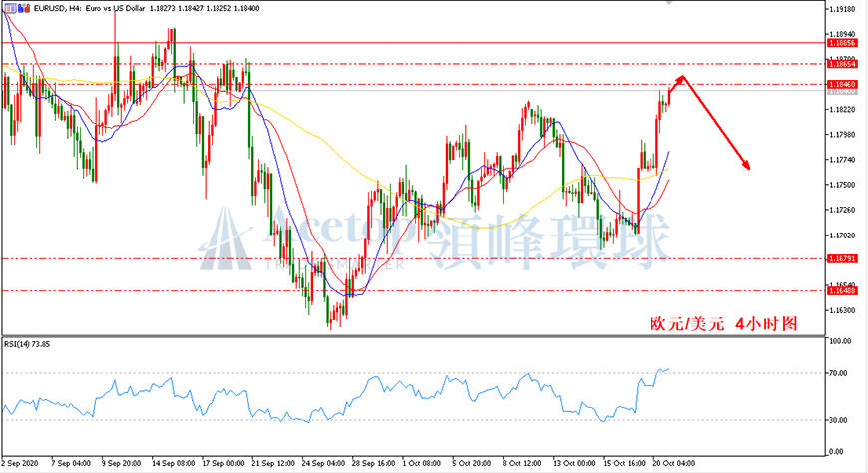The width and height of the screenshot is (868, 473).
Task: Click the 28 Sep 16:00 time axis label
Action: pyautogui.click(x=374, y=463)
